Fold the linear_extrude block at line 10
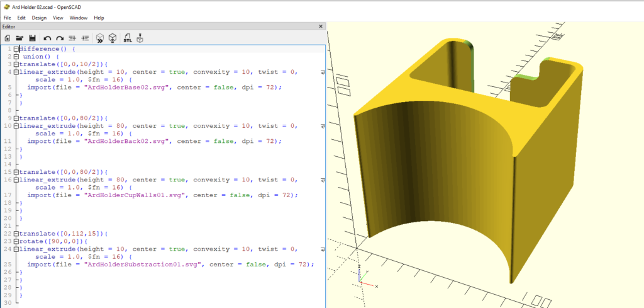This screenshot has height=308, width=644. pyautogui.click(x=16, y=126)
